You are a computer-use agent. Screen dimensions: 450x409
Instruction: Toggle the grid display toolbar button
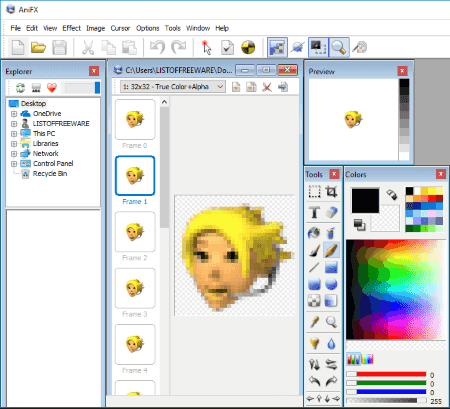(x=277, y=47)
